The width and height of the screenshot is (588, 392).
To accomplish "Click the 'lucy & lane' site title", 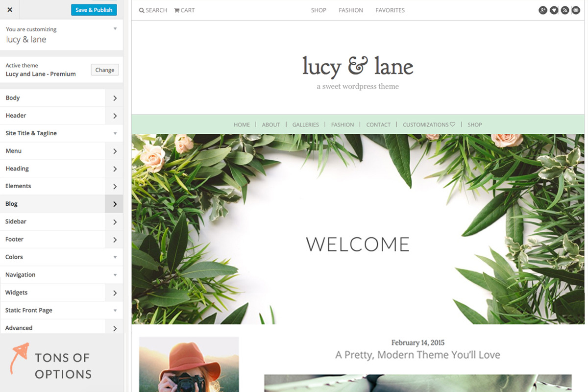I will pyautogui.click(x=358, y=66).
